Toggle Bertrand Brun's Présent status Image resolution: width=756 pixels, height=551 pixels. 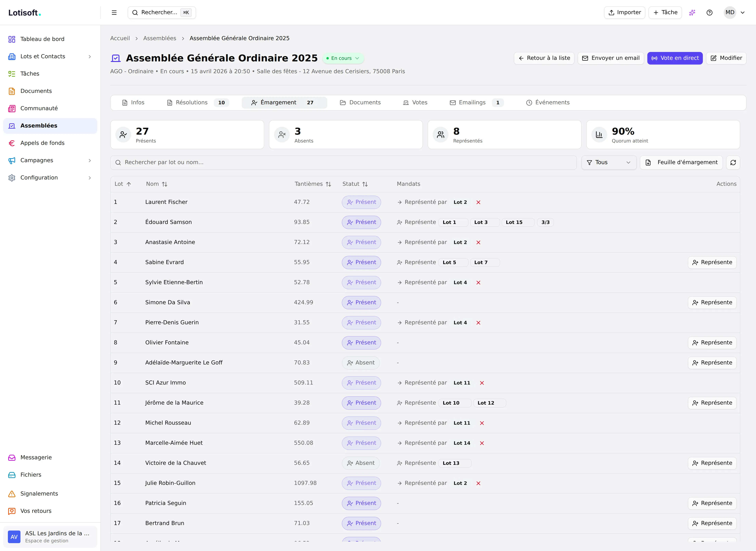tap(361, 523)
